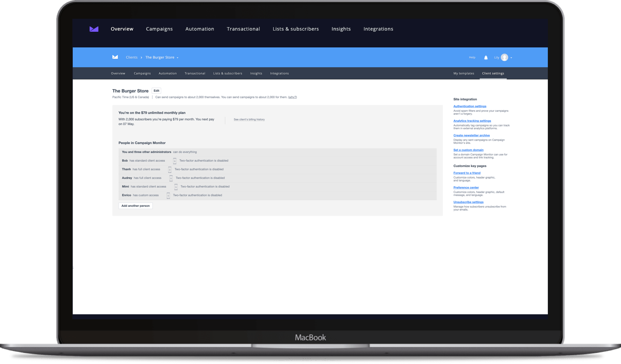Click Lily's profile avatar
621x364 pixels.
tap(504, 57)
